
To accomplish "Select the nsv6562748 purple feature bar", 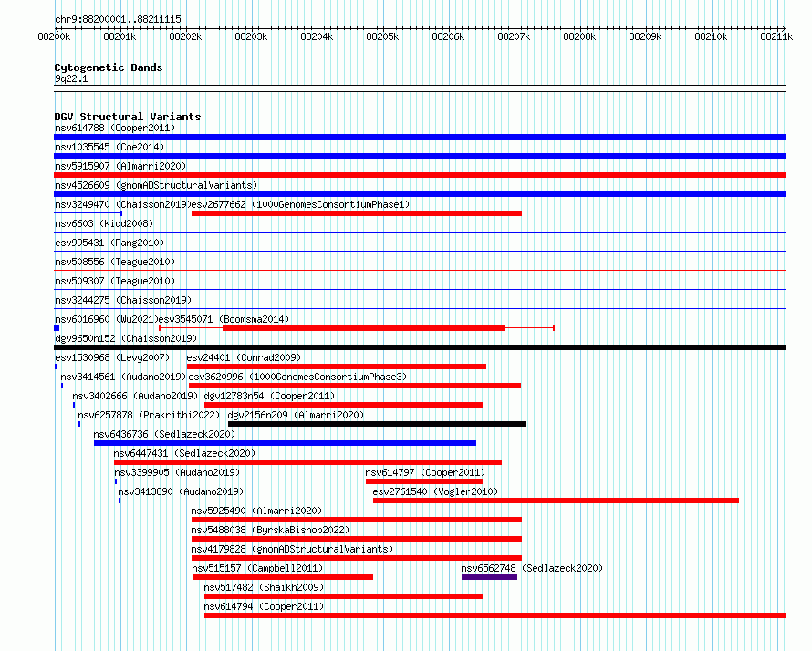I will pyautogui.click(x=489, y=577).
